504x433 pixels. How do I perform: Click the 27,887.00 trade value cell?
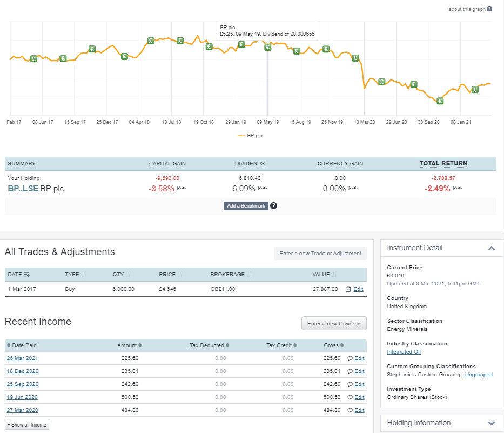click(x=325, y=289)
